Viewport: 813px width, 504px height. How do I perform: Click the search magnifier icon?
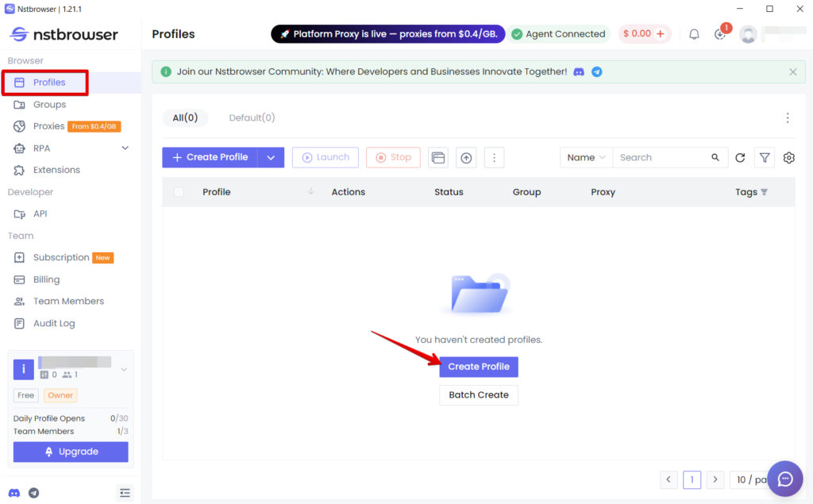tap(715, 157)
